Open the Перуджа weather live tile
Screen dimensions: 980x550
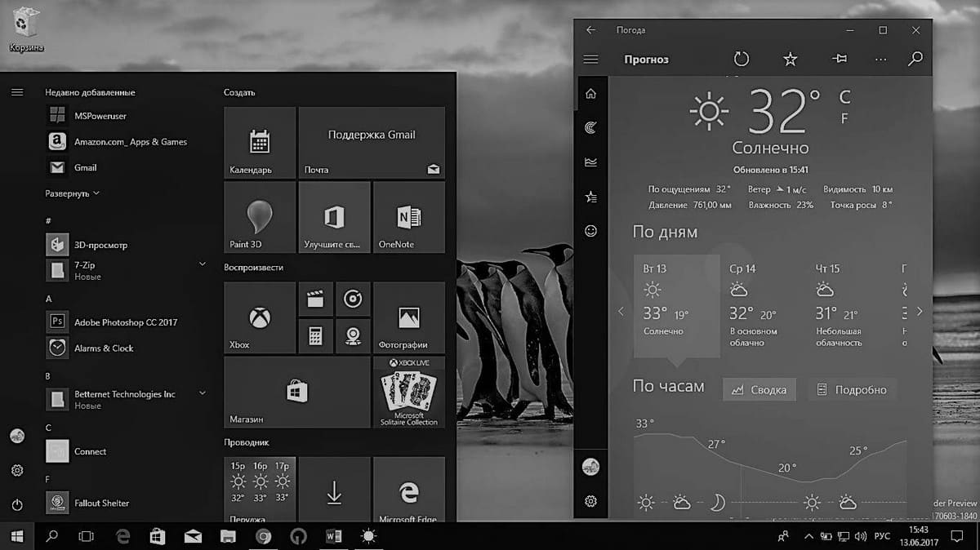click(x=260, y=490)
